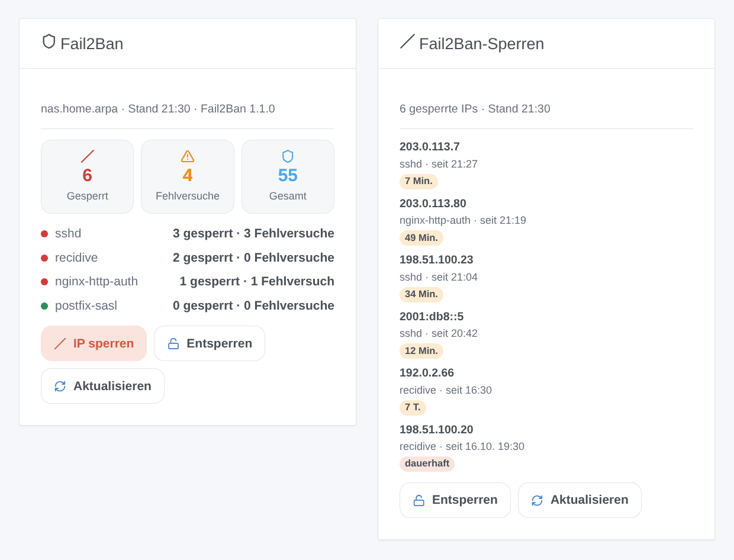Click the red status dot for sshd
The height and width of the screenshot is (560, 734).
(x=44, y=234)
